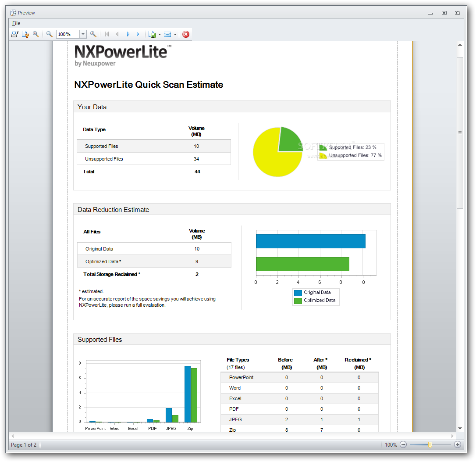Click the 'Original Data' table row label
476x462 pixels.
[x=99, y=249]
